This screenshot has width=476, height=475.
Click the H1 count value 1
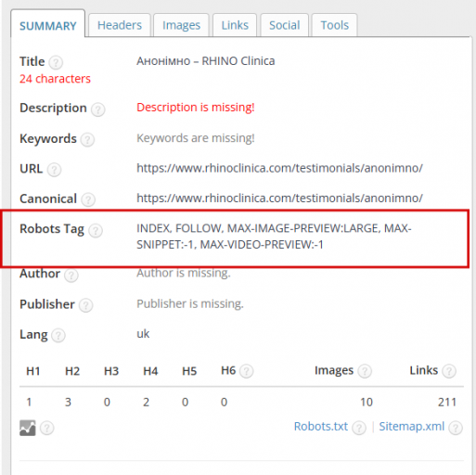pyautogui.click(x=29, y=403)
